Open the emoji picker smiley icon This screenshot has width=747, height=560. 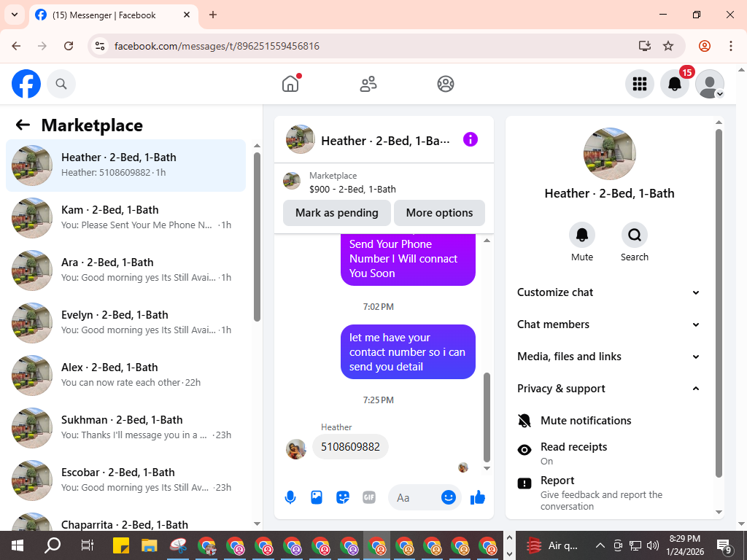point(449,497)
